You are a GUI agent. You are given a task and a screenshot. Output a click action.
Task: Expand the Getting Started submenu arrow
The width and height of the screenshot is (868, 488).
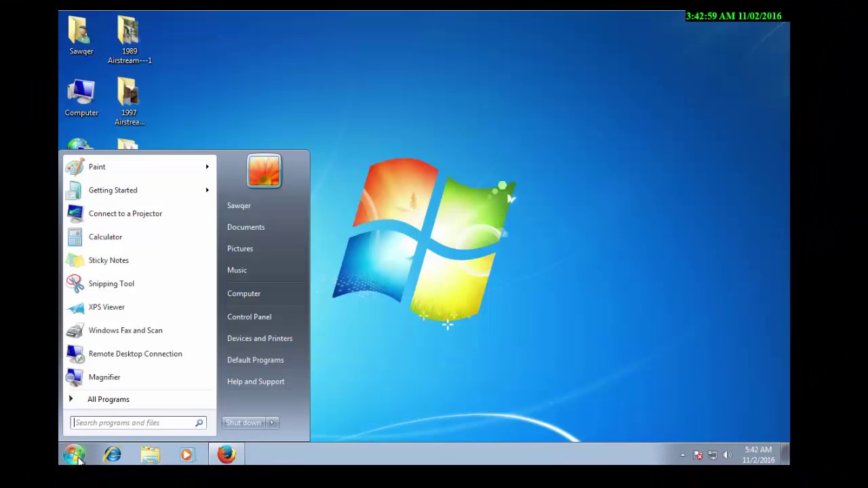(x=207, y=190)
